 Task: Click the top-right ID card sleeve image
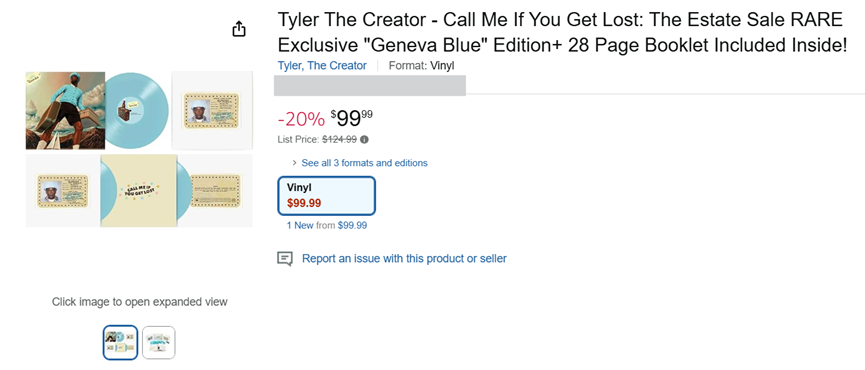click(212, 110)
